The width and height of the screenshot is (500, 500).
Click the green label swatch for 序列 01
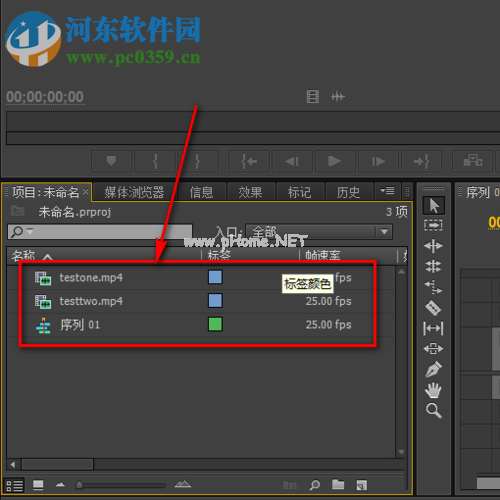215,324
